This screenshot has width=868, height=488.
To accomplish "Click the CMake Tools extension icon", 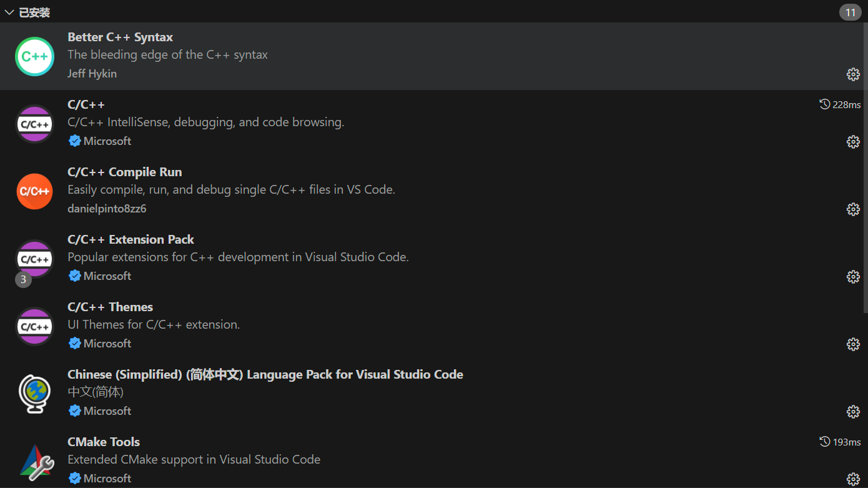I will pos(34,461).
